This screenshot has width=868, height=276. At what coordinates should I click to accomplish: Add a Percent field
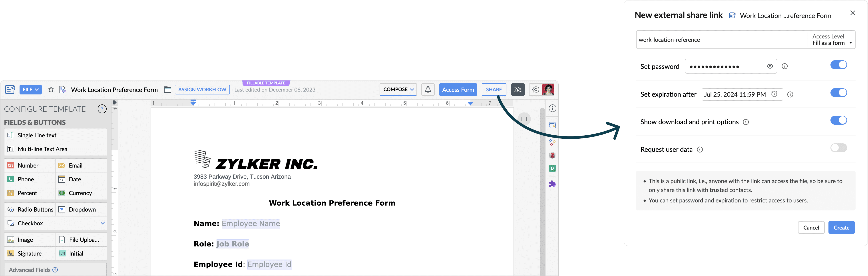30,193
